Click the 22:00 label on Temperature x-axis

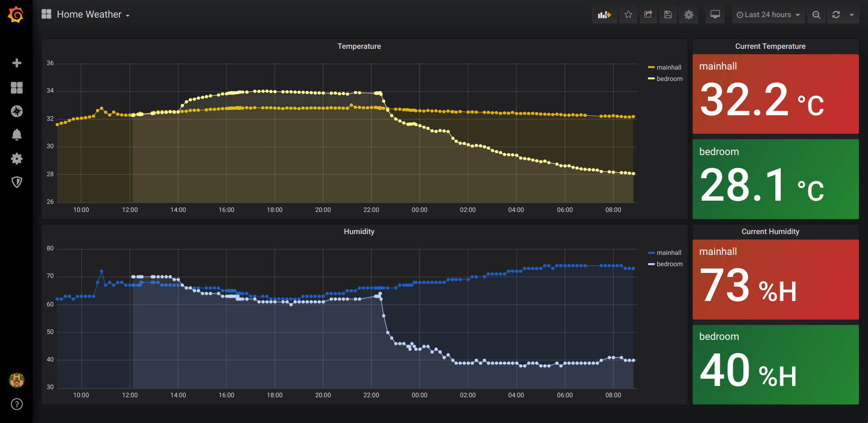[371, 210]
